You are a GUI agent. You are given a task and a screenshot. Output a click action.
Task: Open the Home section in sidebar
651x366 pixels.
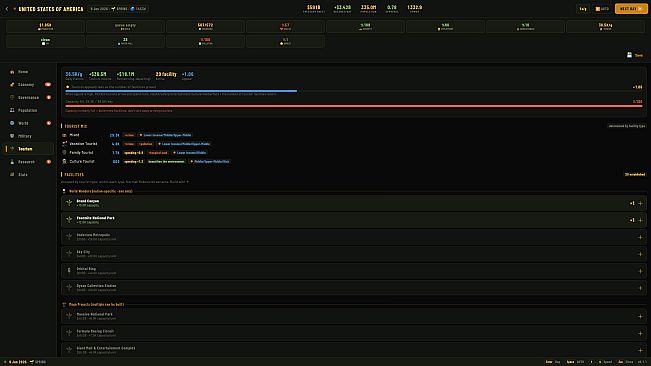29,72
